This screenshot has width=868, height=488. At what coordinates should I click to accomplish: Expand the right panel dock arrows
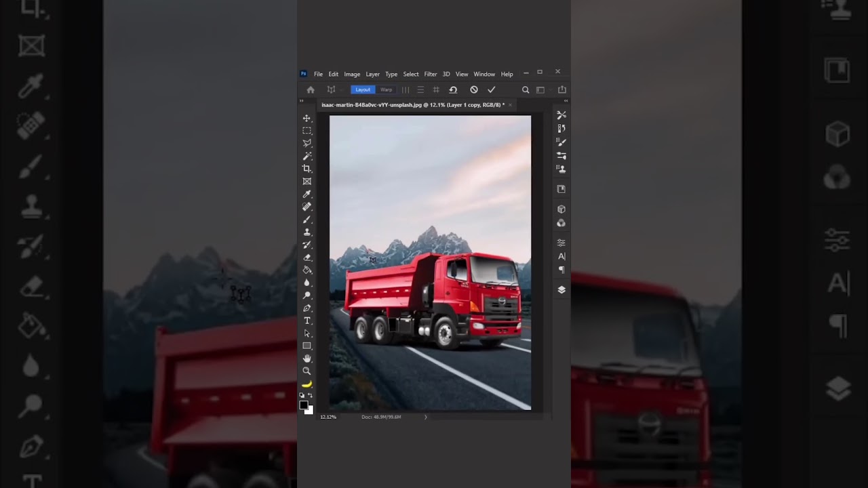pyautogui.click(x=566, y=100)
